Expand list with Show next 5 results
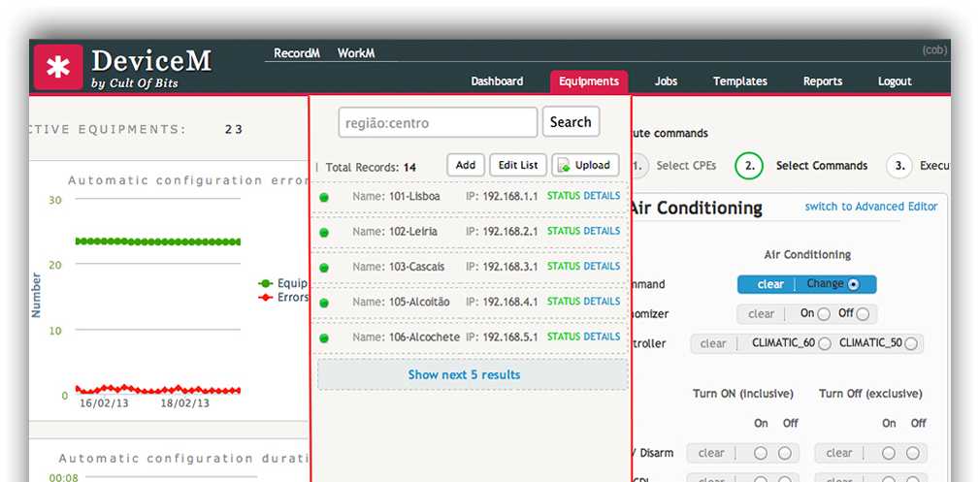 coord(464,375)
